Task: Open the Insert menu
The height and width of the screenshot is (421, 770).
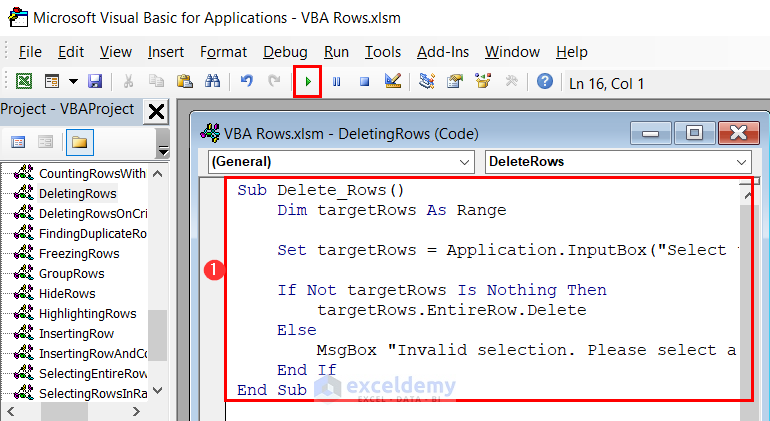Action: pos(166,52)
